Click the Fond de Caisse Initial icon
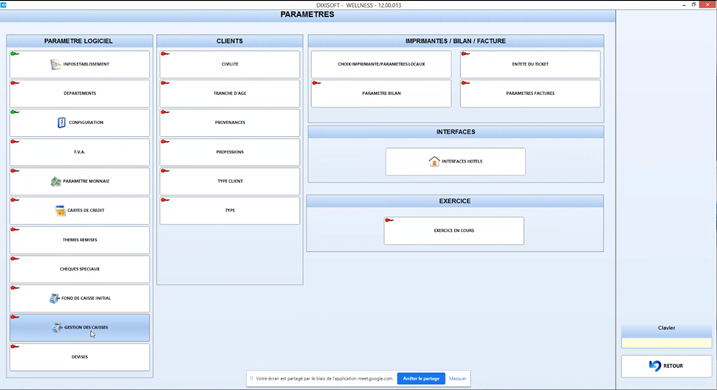Viewport: 717px width, 390px height. tap(54, 298)
